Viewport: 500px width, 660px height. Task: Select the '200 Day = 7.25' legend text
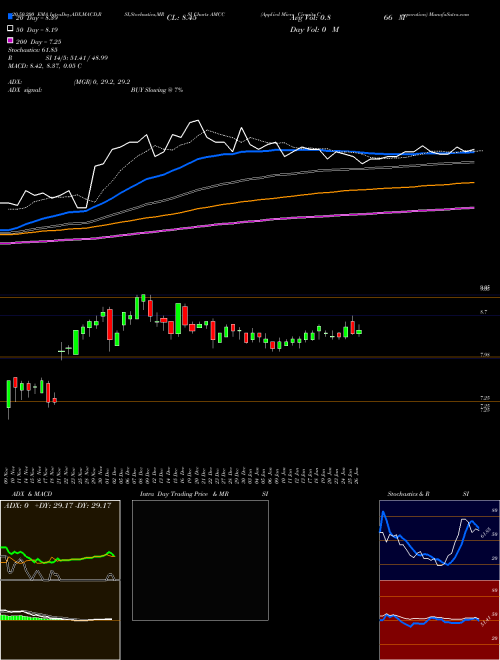tap(39, 42)
